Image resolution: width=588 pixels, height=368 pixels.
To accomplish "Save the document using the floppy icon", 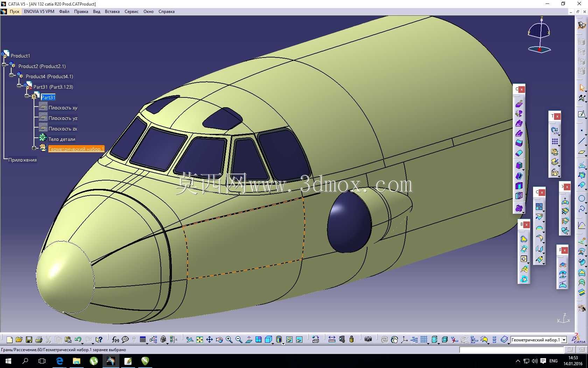I will [29, 340].
